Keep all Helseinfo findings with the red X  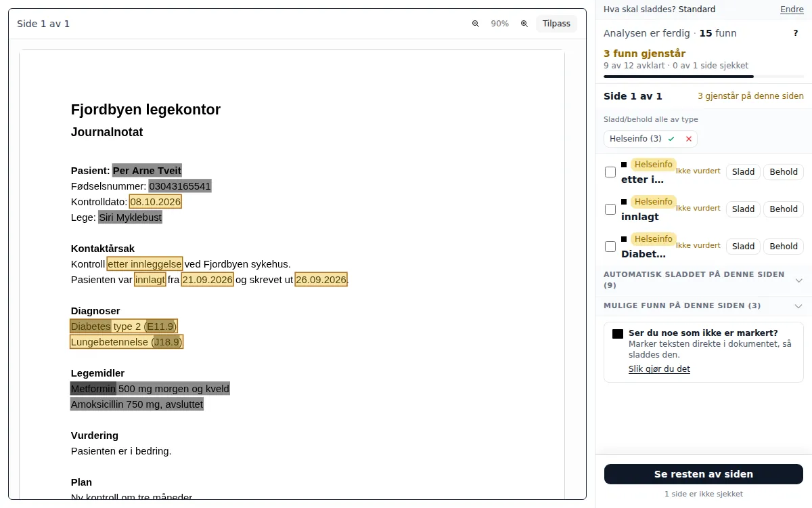[x=689, y=139]
